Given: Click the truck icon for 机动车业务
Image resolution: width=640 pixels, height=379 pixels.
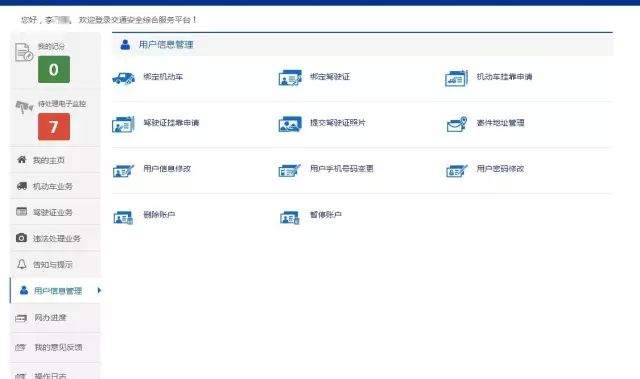Looking at the screenshot, I should [x=22, y=186].
